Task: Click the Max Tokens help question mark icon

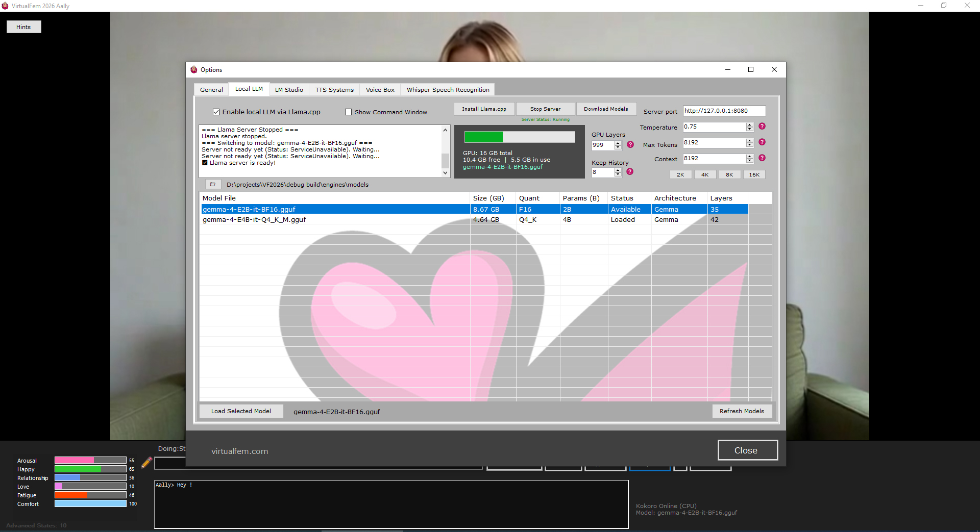Action: coord(762,142)
